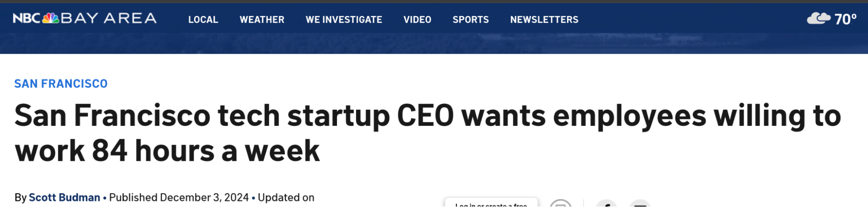Click the 70° temperature reading
Image resolution: width=868 pixels, height=207 pixels.
845,19
